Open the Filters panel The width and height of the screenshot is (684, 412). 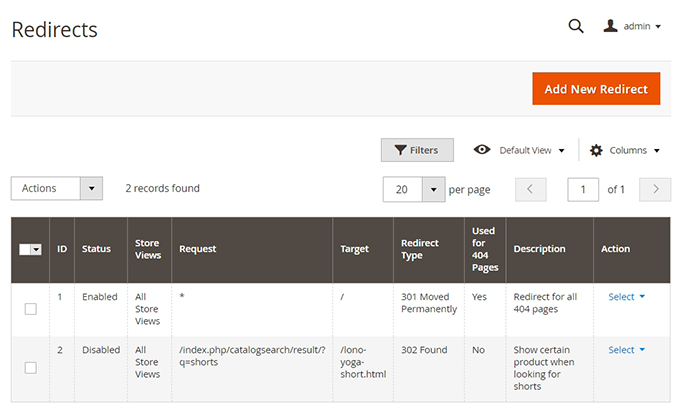(417, 150)
